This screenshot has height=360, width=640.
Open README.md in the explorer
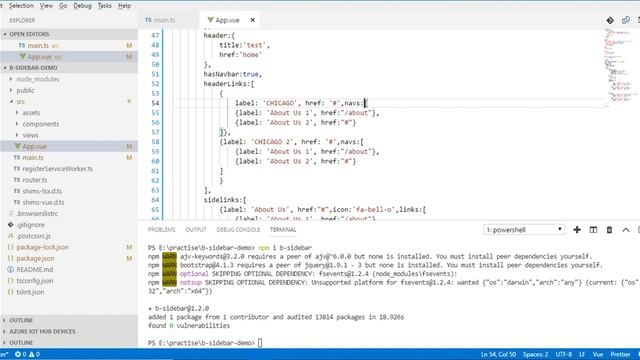coord(34,269)
